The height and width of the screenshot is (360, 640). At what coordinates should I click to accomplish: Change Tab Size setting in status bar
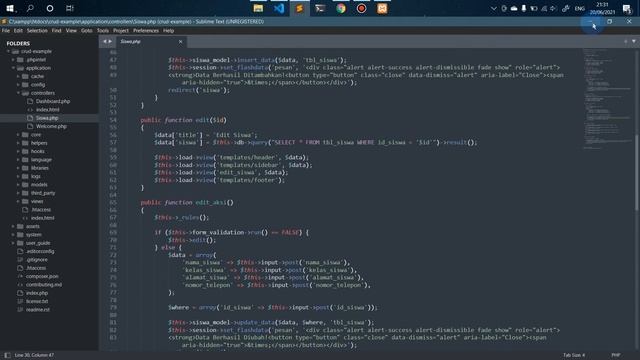pos(574,355)
